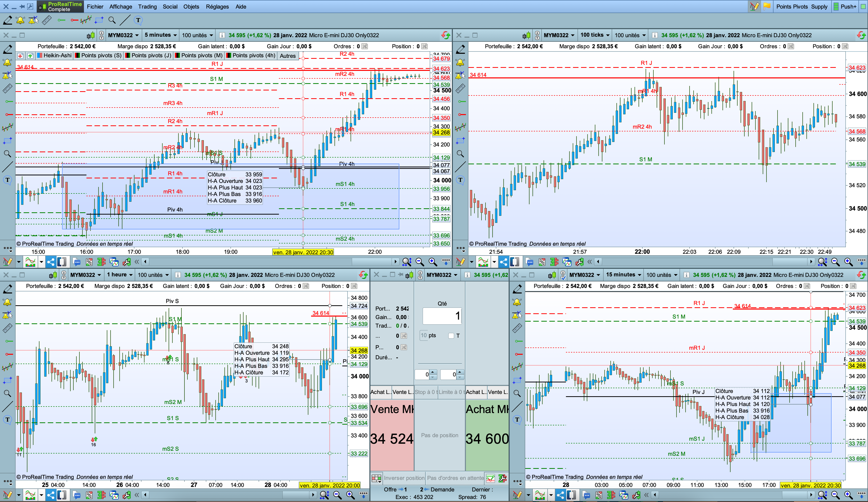Viewport: 868px width, 502px height.
Task: Select the text annotation T tool in top toolbar
Action: click(x=138, y=20)
